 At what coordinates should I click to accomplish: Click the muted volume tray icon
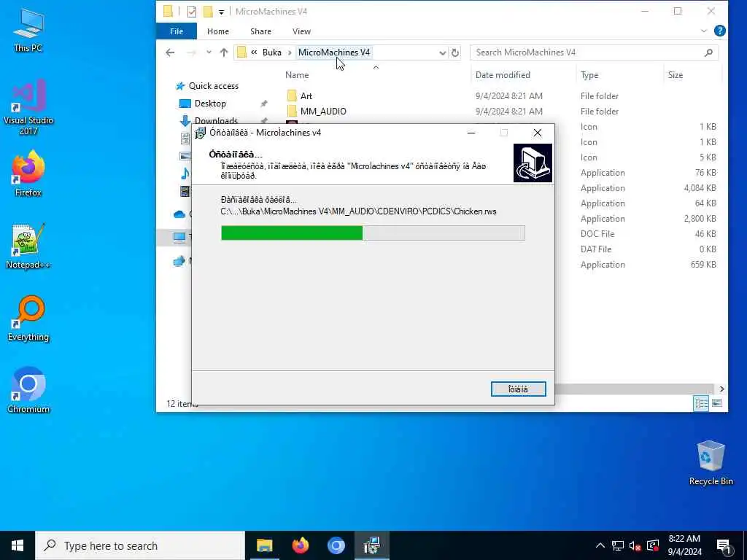pos(635,545)
